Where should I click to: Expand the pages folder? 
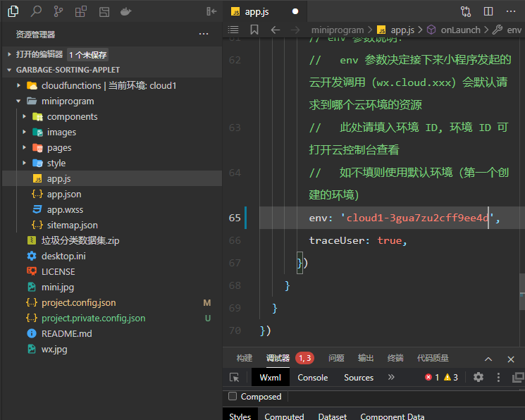(24, 147)
